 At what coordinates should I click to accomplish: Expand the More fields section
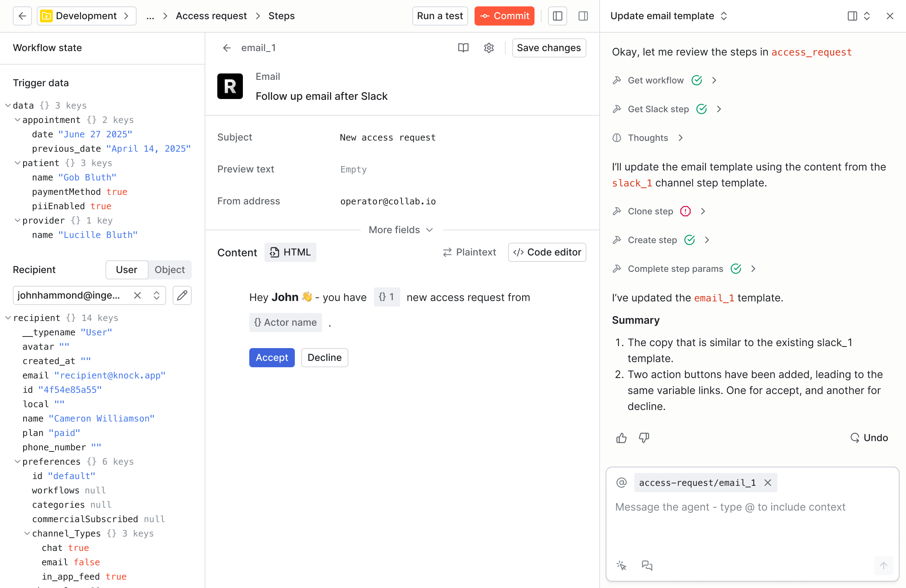(x=401, y=230)
